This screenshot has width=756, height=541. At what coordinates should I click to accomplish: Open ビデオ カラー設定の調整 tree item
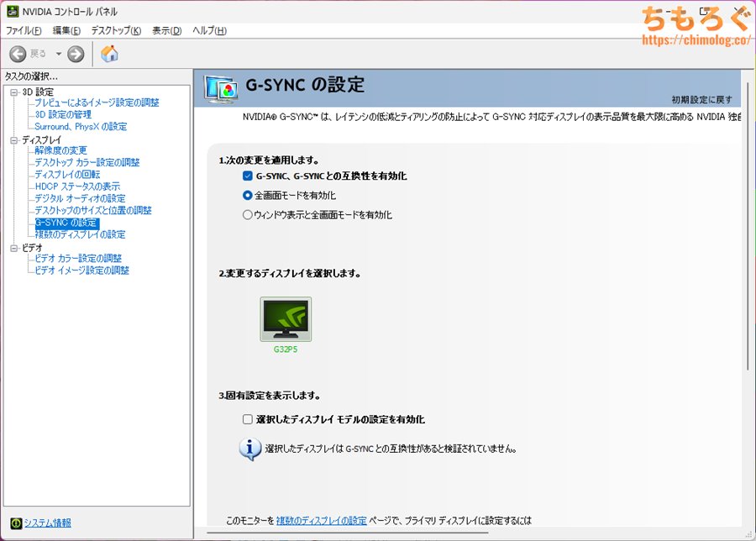point(78,258)
